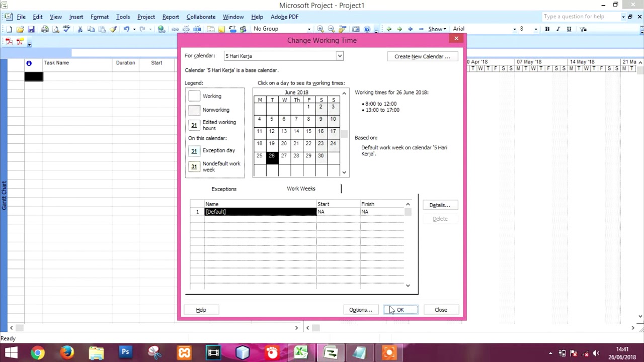Switch to the Work Weeks tab
The width and height of the screenshot is (644, 362).
[301, 189]
